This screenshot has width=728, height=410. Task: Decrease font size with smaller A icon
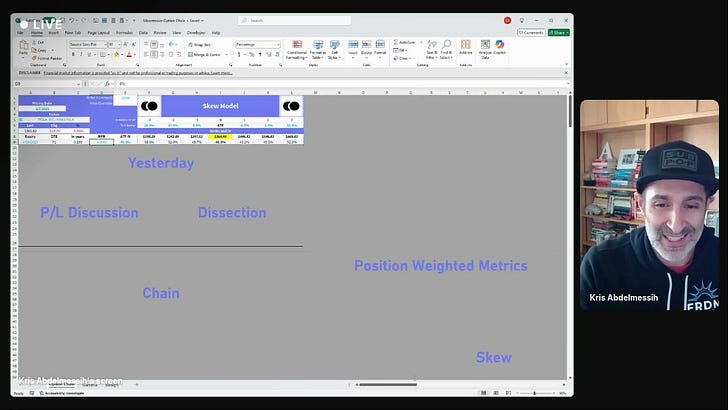(x=134, y=44)
